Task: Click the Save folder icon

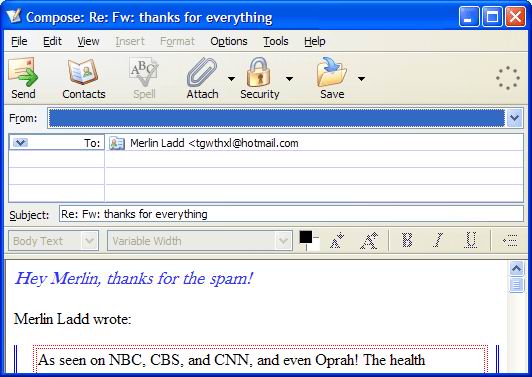Action: [331, 72]
